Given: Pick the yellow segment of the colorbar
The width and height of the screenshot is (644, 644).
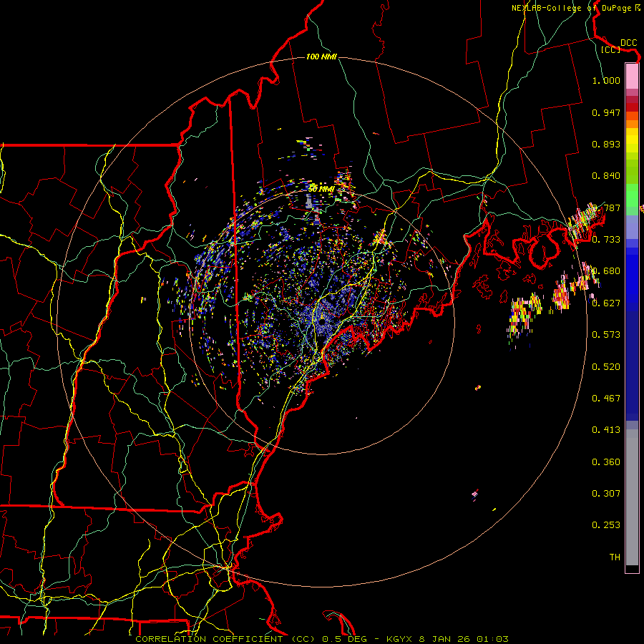Looking at the screenshot, I should (632, 140).
